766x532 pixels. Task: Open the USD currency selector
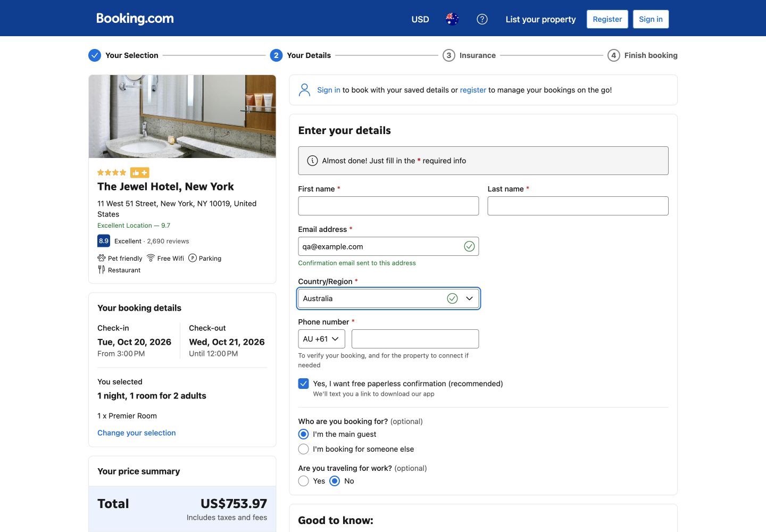coord(420,19)
